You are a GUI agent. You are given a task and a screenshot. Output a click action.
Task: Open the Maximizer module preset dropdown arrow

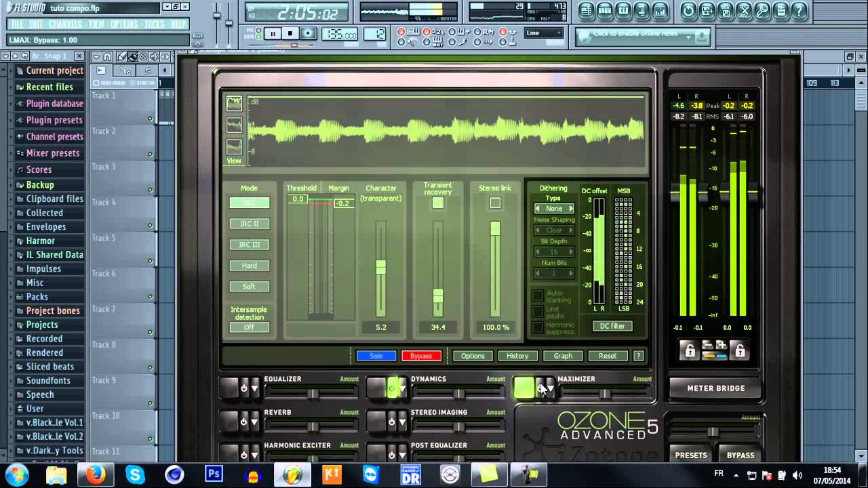[550, 388]
